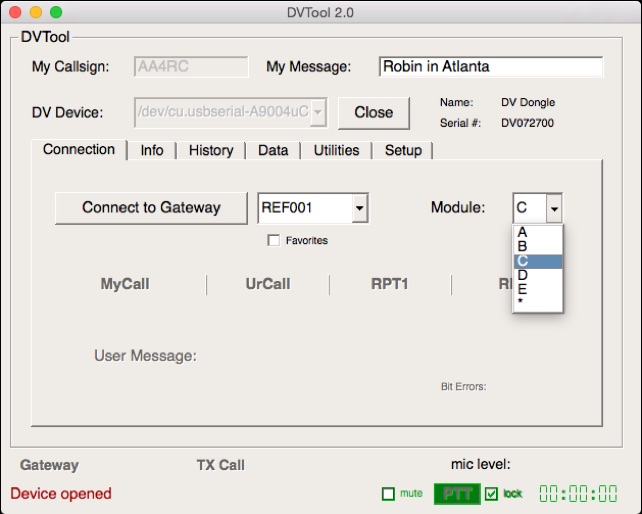
Task: Uncheck the lock checkbox
Action: pos(491,493)
